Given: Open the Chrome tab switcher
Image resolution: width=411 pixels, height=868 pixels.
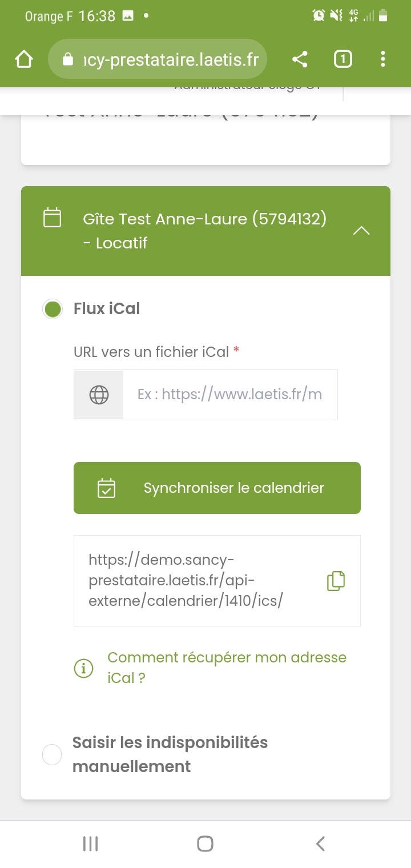Looking at the screenshot, I should coord(342,58).
